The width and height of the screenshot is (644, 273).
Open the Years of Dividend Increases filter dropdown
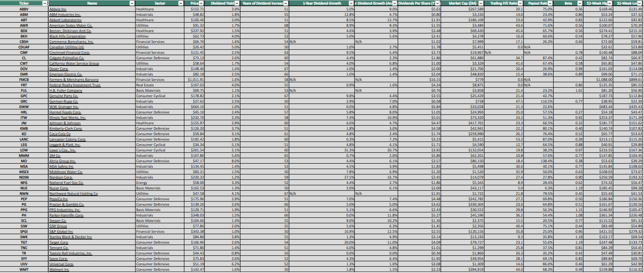(286, 3)
